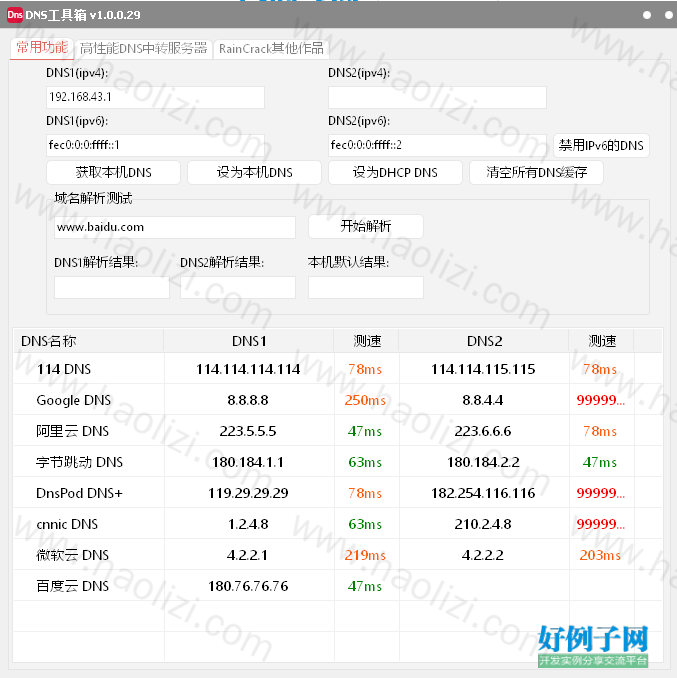Image resolution: width=677 pixels, height=678 pixels.
Task: Click the www.baidu.com domain input field
Action: click(175, 227)
